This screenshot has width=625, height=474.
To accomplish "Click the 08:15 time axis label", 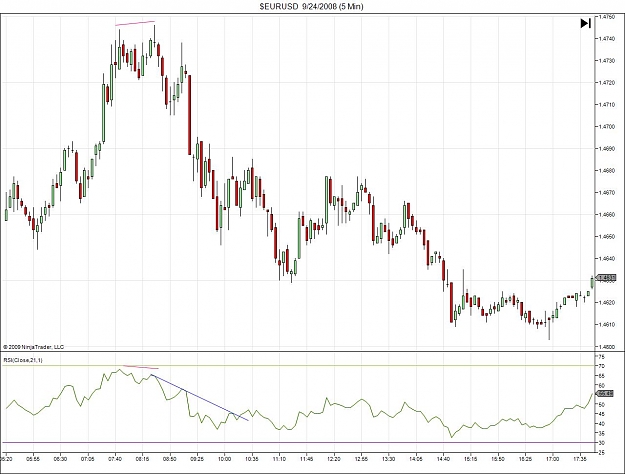I will 142,459.
